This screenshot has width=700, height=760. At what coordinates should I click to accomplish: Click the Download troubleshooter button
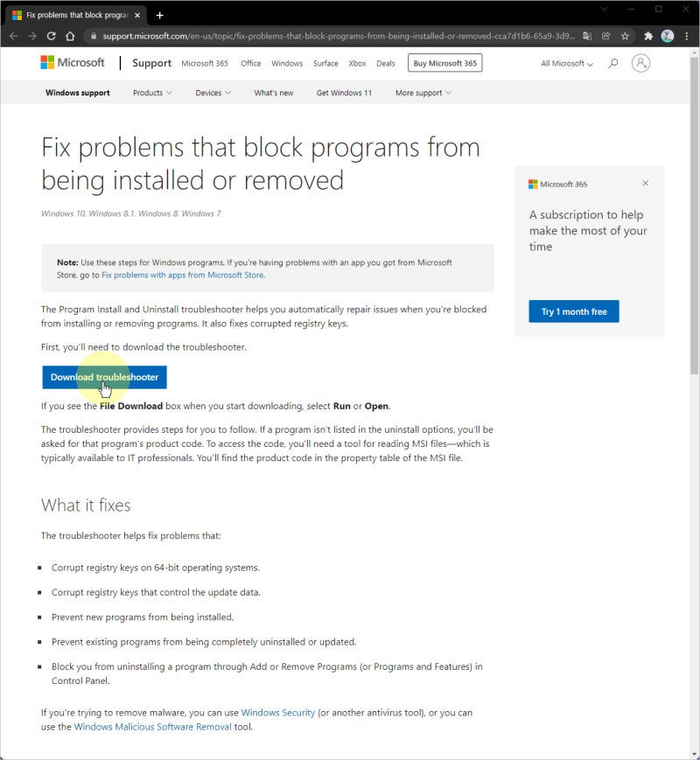tap(104, 377)
